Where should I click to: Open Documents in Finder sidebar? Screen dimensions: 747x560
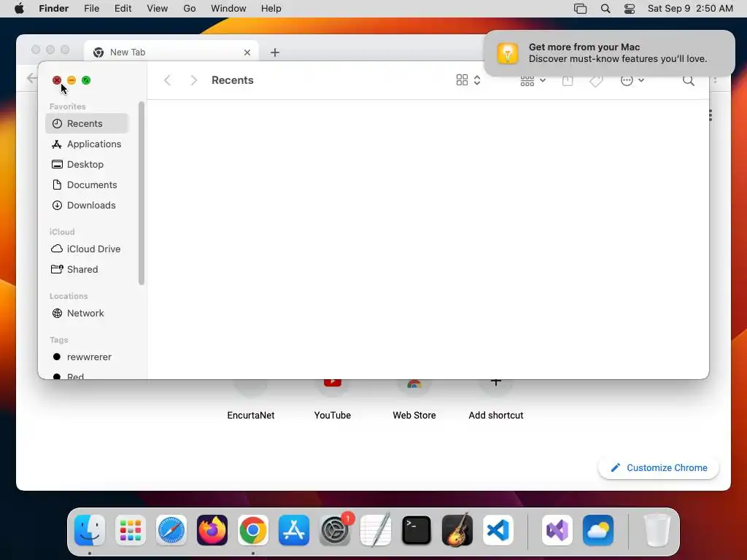click(x=88, y=184)
